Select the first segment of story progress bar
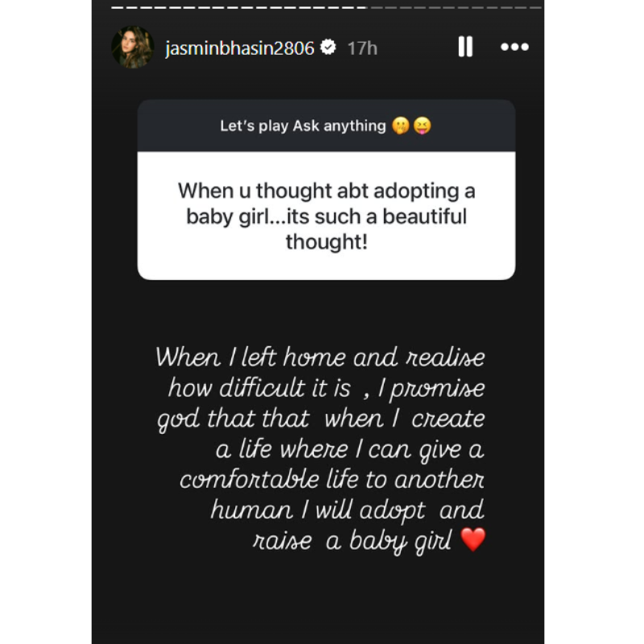This screenshot has height=644, width=644. (117, 7)
